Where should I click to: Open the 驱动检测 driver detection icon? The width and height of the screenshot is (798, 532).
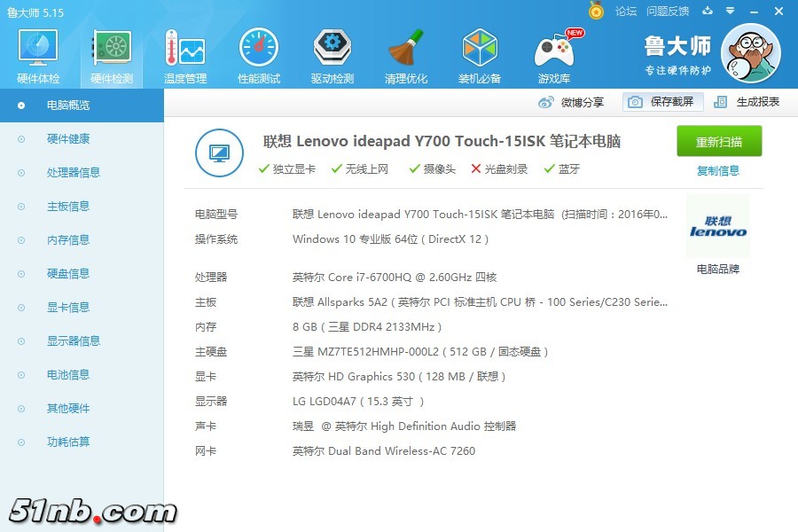coord(332,55)
